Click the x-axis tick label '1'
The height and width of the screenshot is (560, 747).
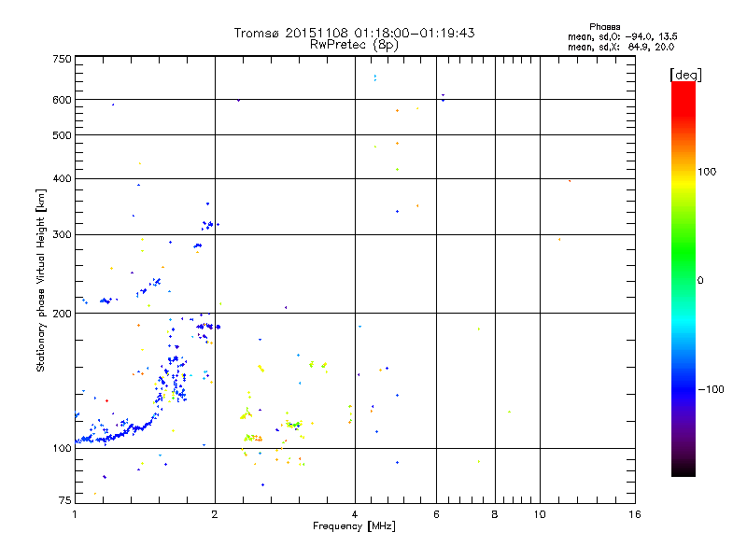click(x=75, y=514)
